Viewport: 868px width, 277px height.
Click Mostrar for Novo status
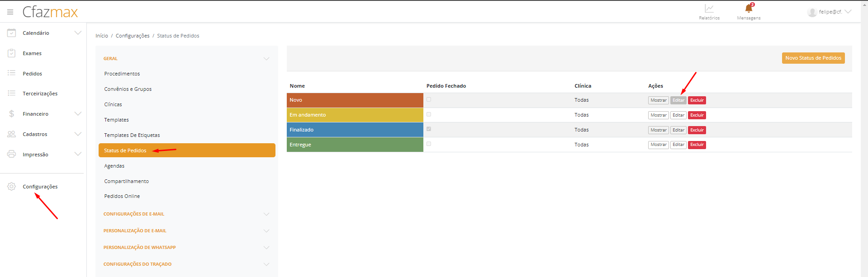coord(659,100)
